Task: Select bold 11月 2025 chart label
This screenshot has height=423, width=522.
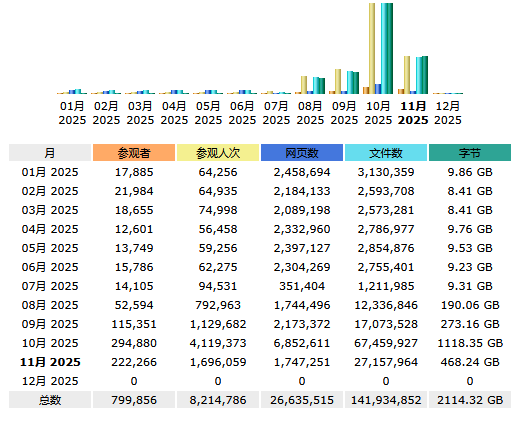Action: click(413, 113)
